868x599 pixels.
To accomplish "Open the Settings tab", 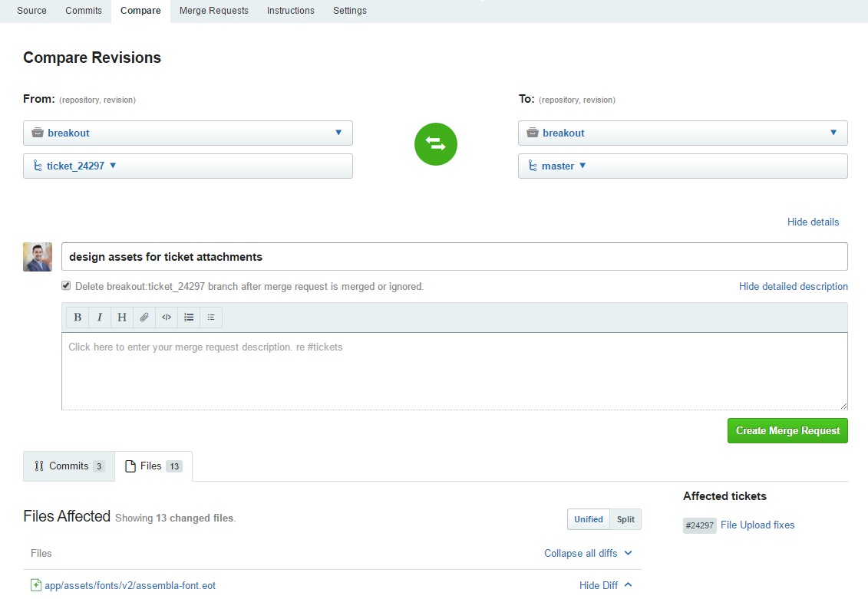I will 350,11.
